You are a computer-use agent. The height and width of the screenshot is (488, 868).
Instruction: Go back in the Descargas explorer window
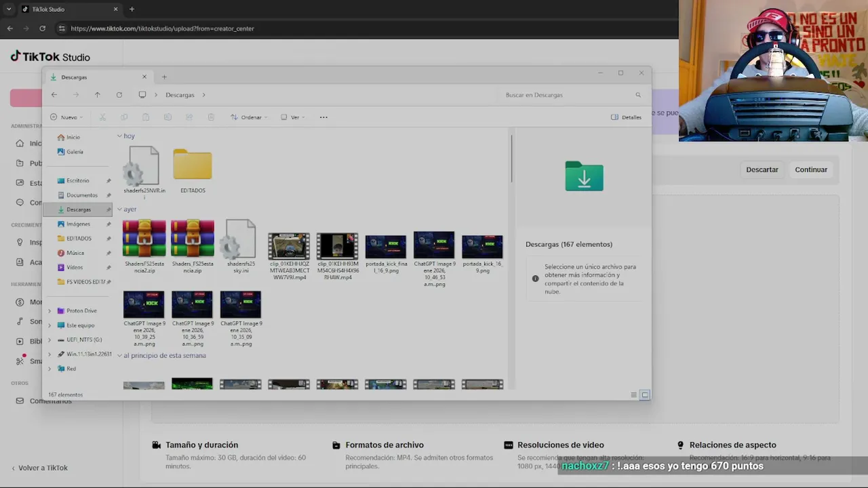54,95
